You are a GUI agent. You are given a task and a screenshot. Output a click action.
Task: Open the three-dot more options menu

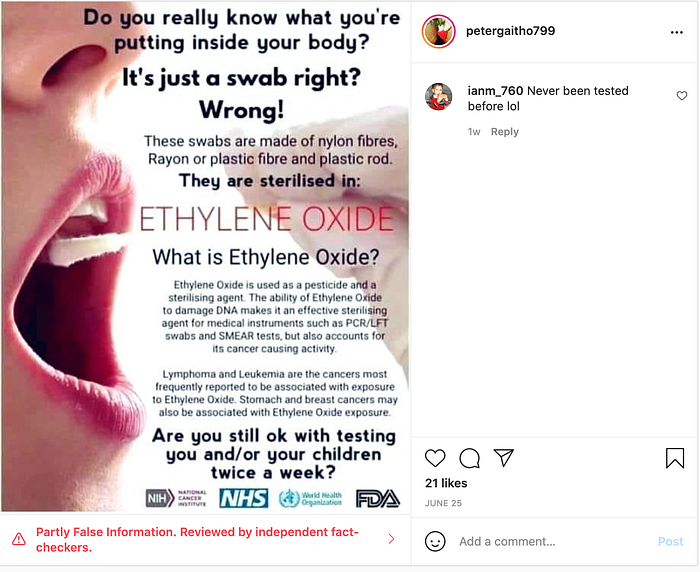pos(677,32)
